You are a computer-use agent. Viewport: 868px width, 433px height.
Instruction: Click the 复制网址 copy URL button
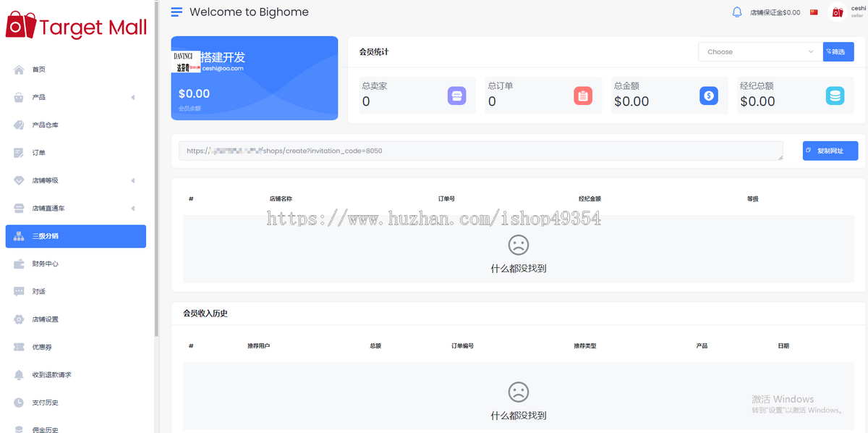830,151
